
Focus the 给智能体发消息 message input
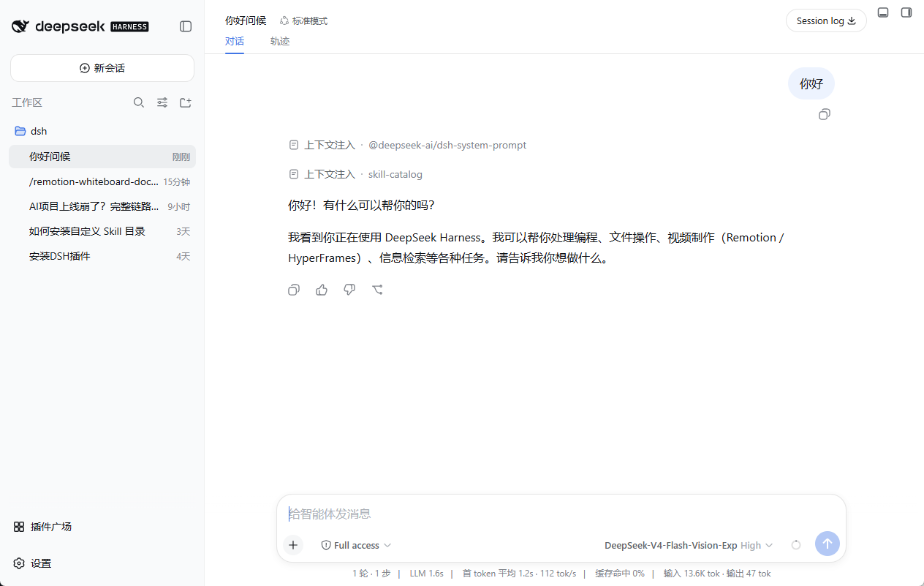coord(561,514)
